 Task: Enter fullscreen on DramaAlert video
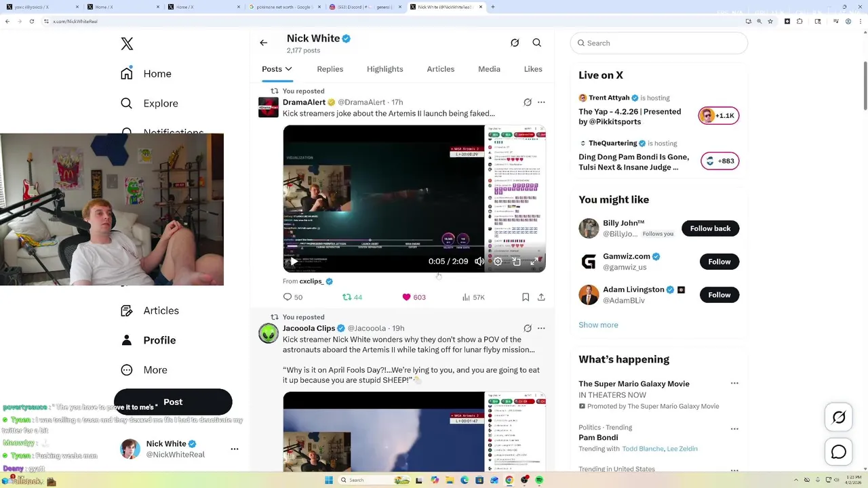(x=534, y=261)
